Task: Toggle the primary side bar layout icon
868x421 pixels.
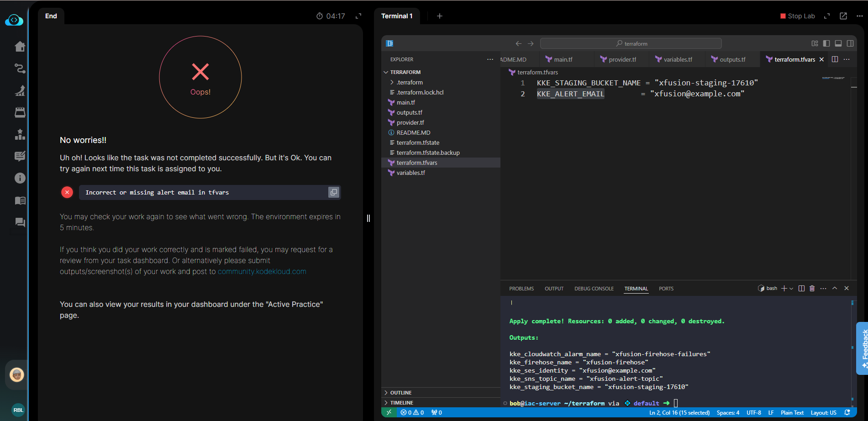Action: point(826,43)
